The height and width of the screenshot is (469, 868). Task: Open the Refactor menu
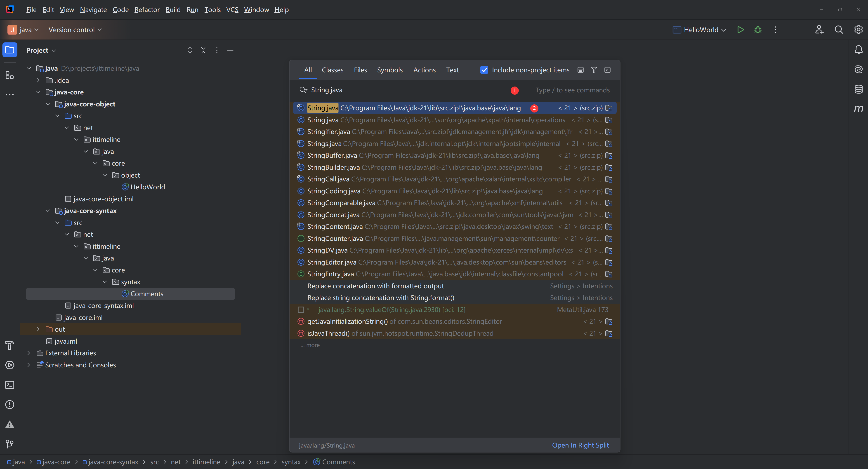147,9
